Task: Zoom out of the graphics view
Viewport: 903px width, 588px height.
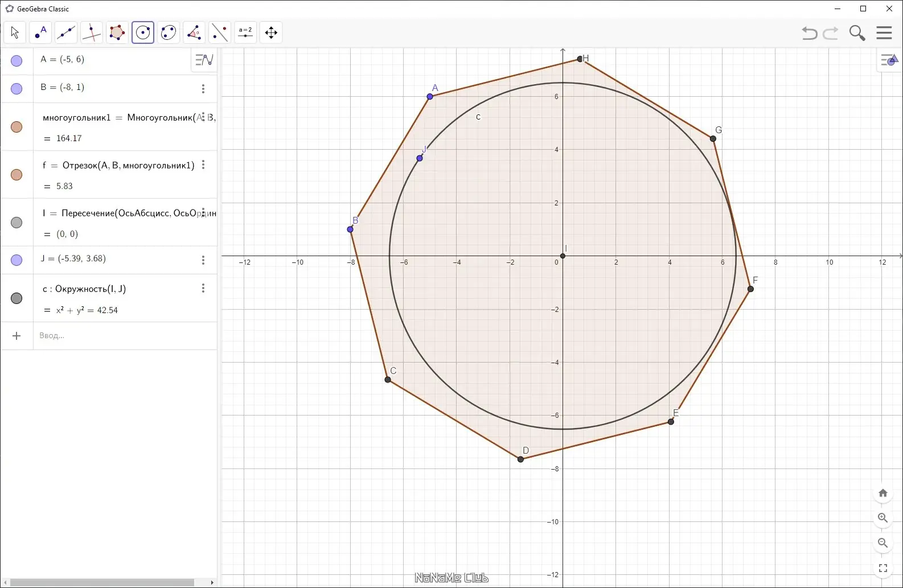Action: (883, 543)
